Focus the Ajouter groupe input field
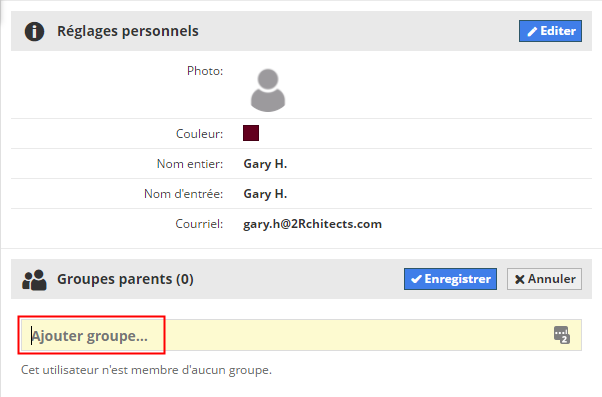 tap(301, 335)
